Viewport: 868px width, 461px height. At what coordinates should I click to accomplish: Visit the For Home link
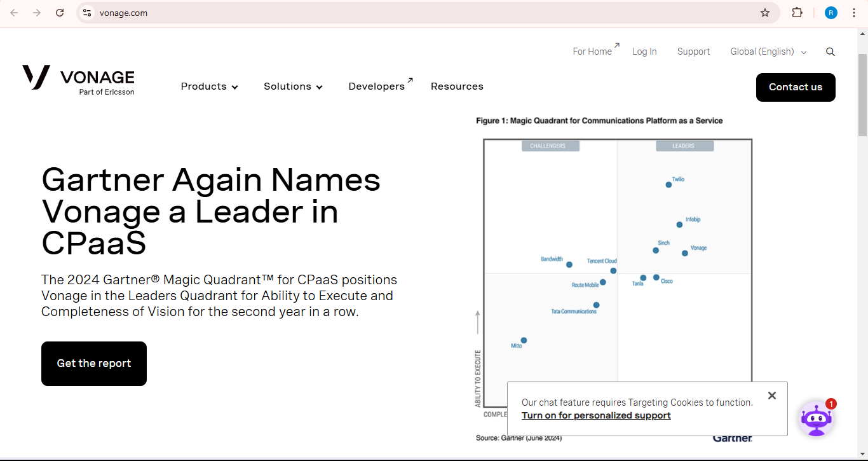595,51
